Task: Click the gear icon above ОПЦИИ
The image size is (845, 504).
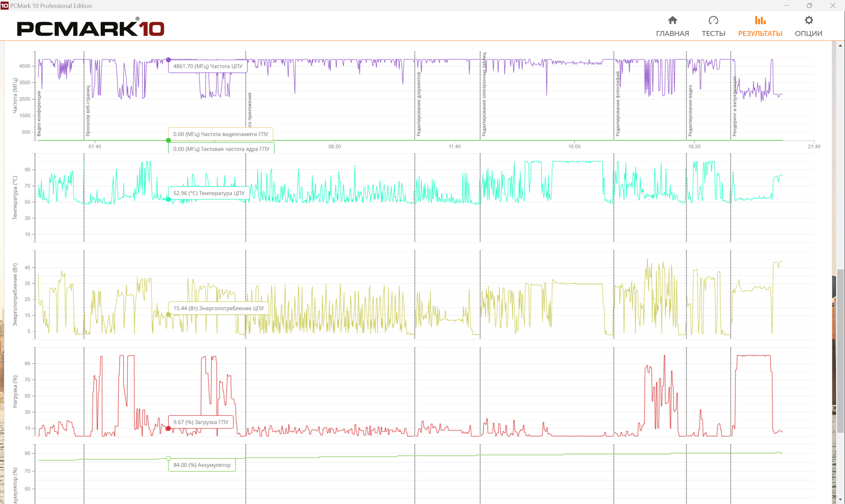Action: point(808,20)
